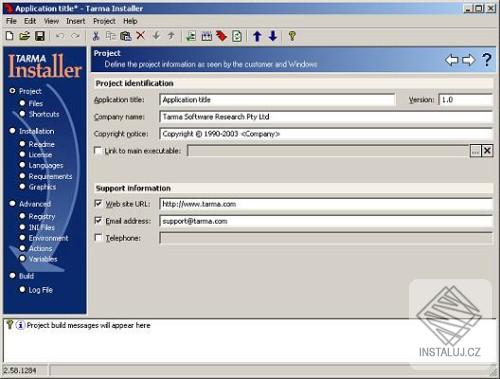500x379 pixels.
Task: Open the INI Files page in sidebar
Action: pyautogui.click(x=41, y=227)
